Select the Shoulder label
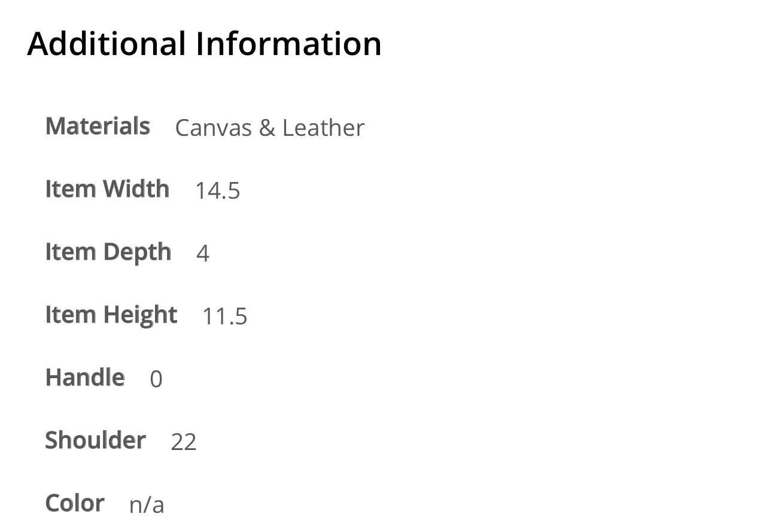Screen dimensions: 763x532 pyautogui.click(x=95, y=440)
